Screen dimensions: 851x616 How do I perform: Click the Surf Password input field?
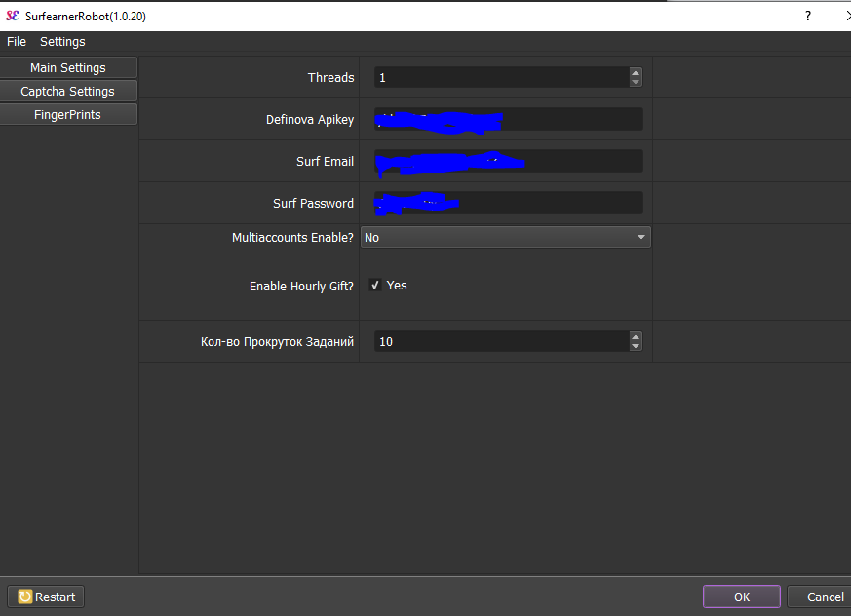pos(509,203)
